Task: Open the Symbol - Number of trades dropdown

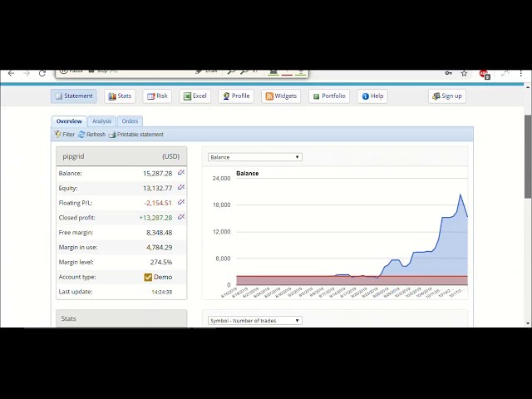Action: [254, 320]
